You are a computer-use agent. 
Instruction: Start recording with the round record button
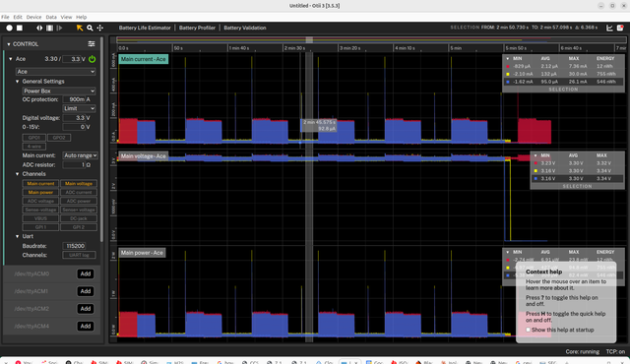[x=9, y=28]
